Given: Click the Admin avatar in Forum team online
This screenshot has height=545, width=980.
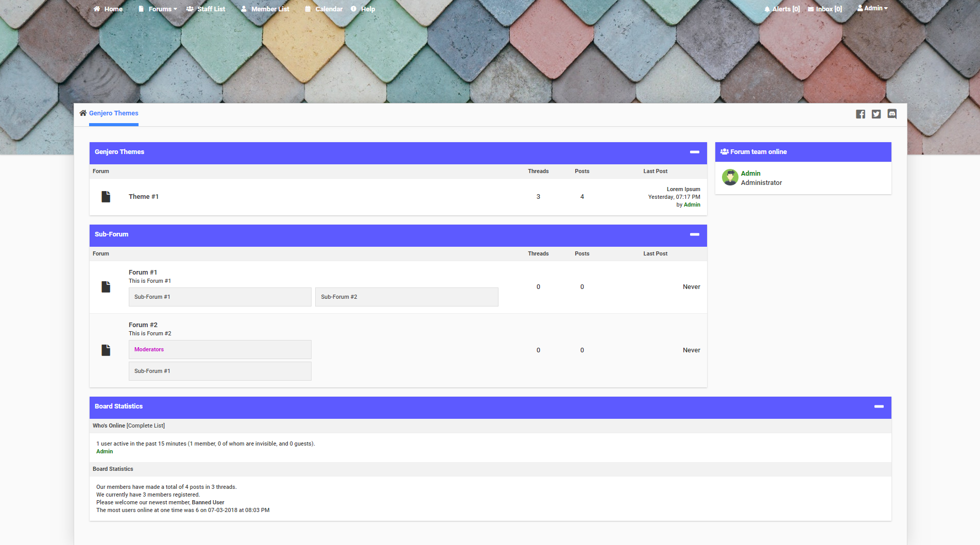Looking at the screenshot, I should tap(730, 177).
